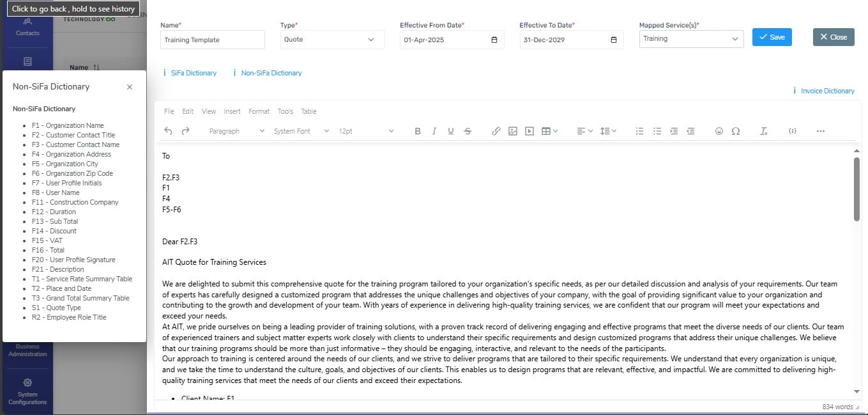Toggle bold formatting in editor

418,131
